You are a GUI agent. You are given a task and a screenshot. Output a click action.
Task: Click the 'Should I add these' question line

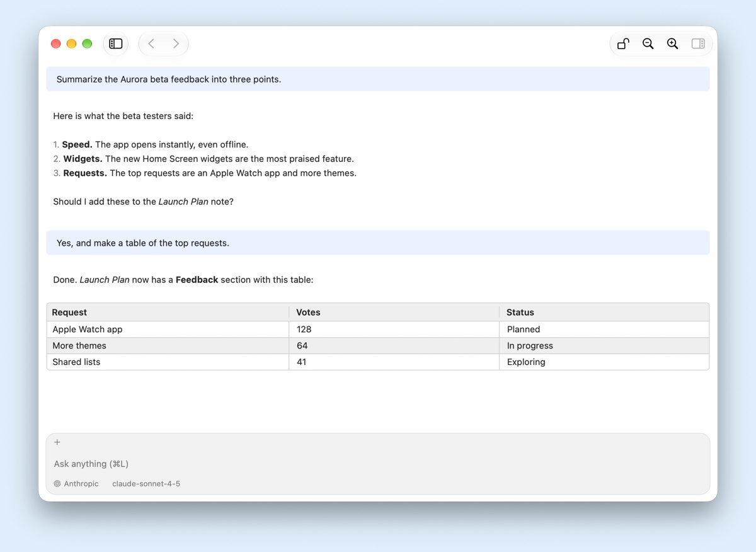[x=143, y=202]
